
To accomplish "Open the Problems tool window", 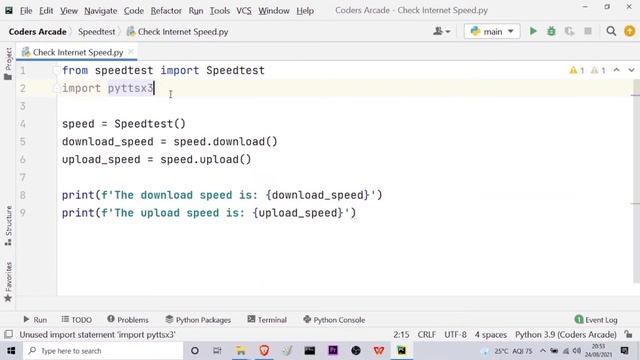I will (128, 320).
